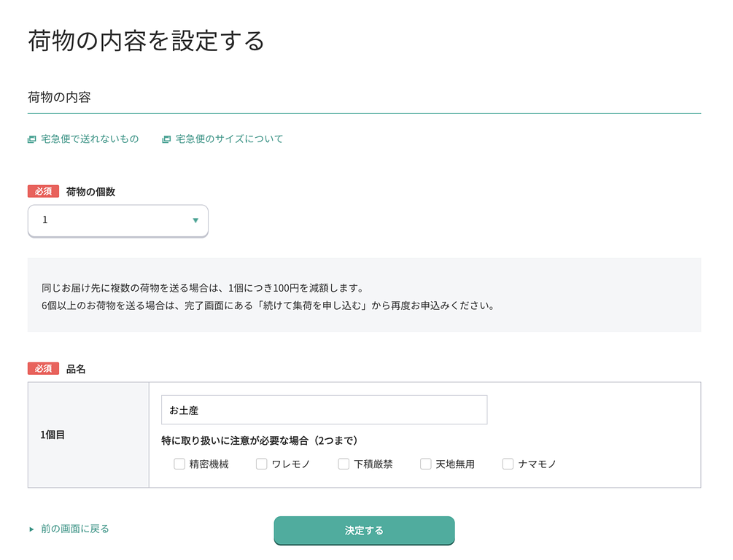Click the red 必須 badge next to 品名
Screen dimensions: 733x560
(42, 368)
